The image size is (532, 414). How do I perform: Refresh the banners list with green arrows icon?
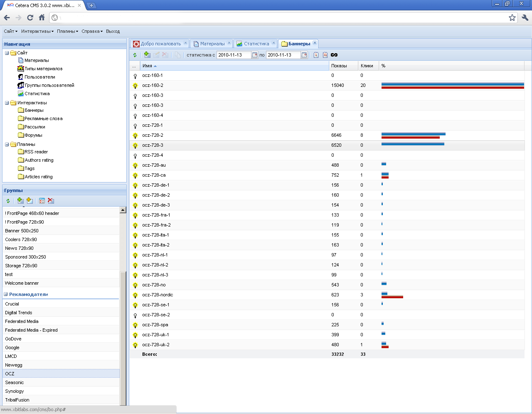(135, 55)
